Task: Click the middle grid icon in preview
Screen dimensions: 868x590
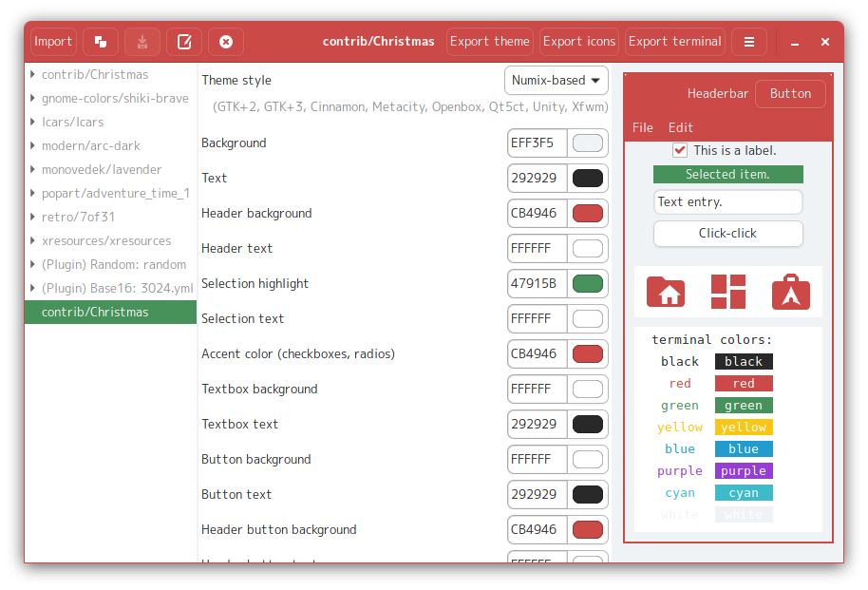Action: [727, 292]
